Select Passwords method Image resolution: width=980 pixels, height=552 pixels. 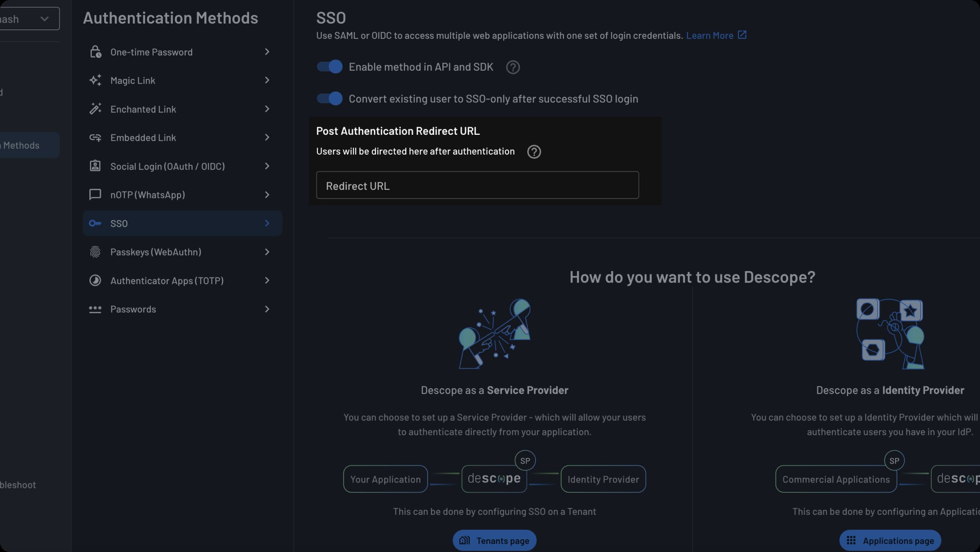coord(182,309)
